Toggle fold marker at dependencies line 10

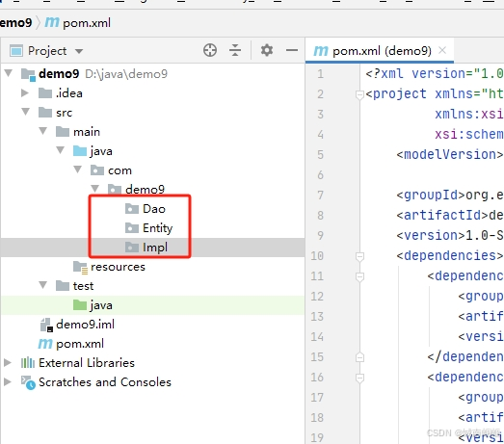(x=359, y=256)
